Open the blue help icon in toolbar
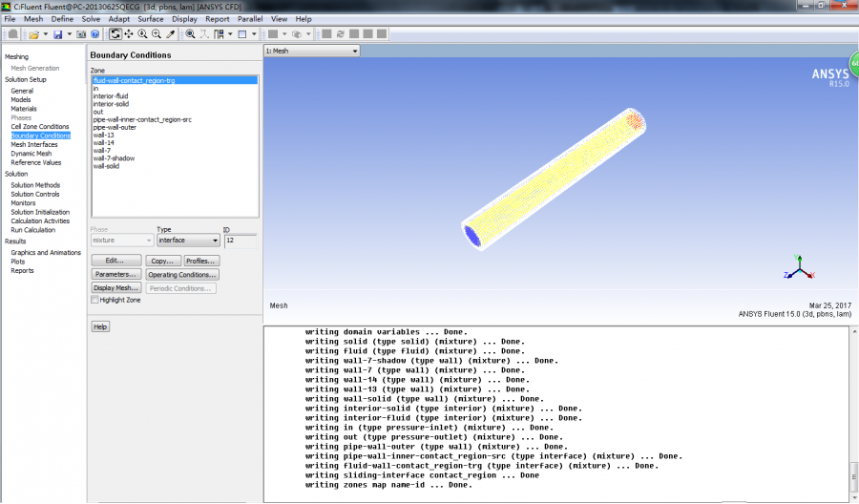 (x=94, y=34)
